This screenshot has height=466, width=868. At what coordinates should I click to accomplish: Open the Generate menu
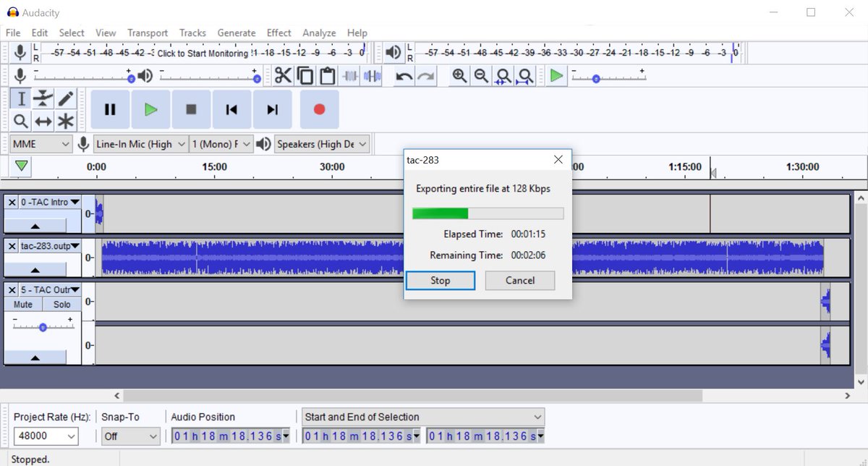237,33
